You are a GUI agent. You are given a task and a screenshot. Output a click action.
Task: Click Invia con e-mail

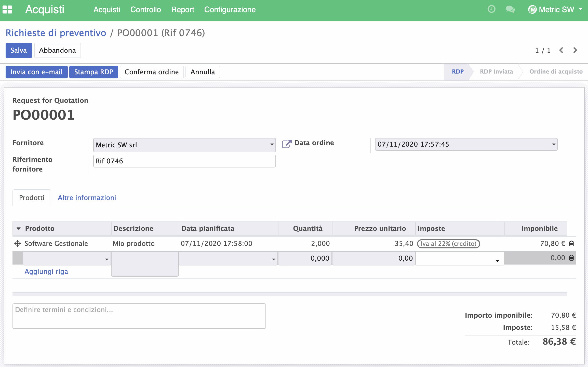(x=36, y=72)
